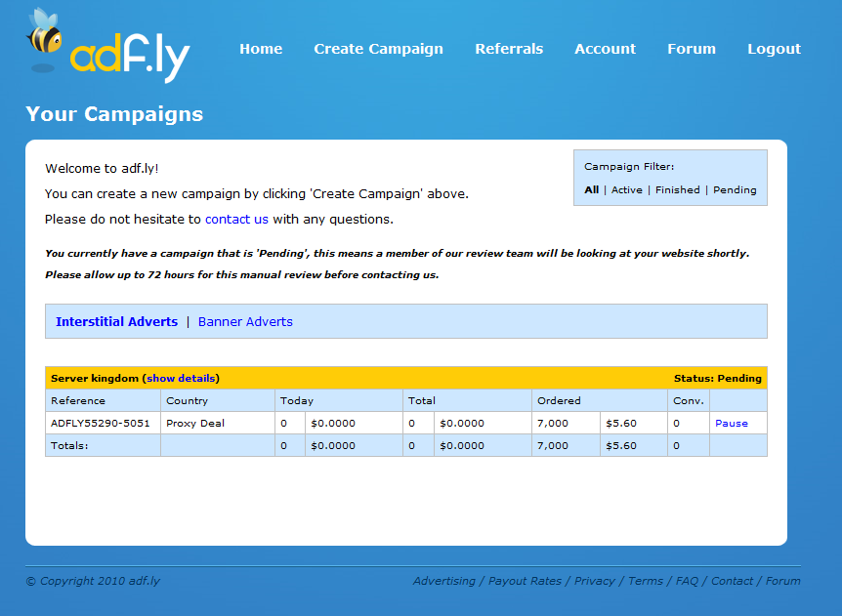Screen dimensions: 842x616
Task: Open the Privacy footer link
Action: pyautogui.click(x=595, y=581)
